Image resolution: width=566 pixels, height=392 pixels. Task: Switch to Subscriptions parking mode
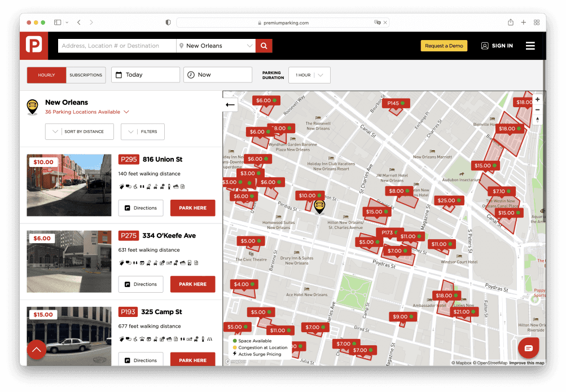click(x=86, y=75)
